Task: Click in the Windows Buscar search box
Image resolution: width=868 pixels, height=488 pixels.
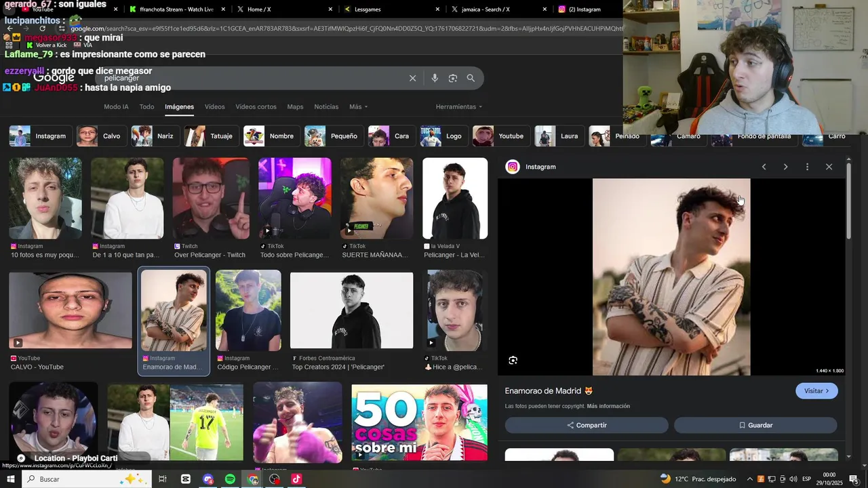Action: (88, 479)
